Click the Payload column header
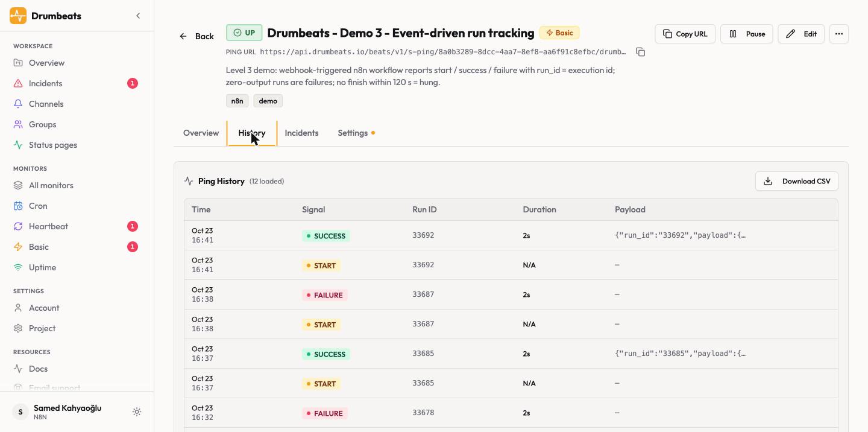 (630, 209)
